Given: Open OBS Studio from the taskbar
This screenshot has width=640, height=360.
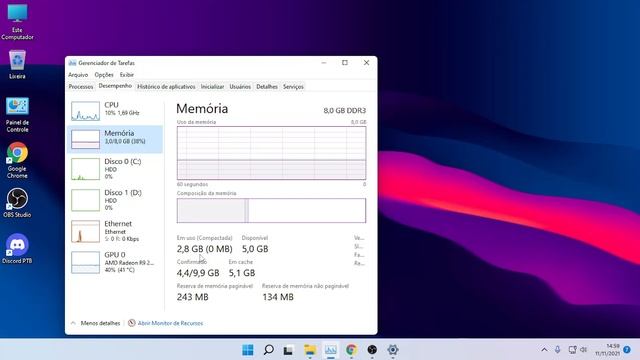Looking at the screenshot, I should (372, 350).
